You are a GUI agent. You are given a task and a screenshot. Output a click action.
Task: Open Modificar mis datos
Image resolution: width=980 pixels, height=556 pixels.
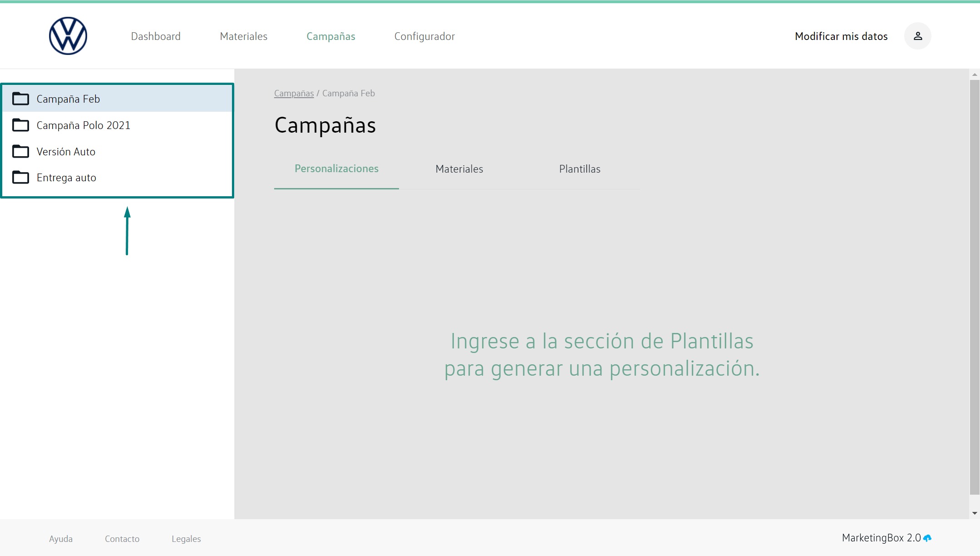841,36
